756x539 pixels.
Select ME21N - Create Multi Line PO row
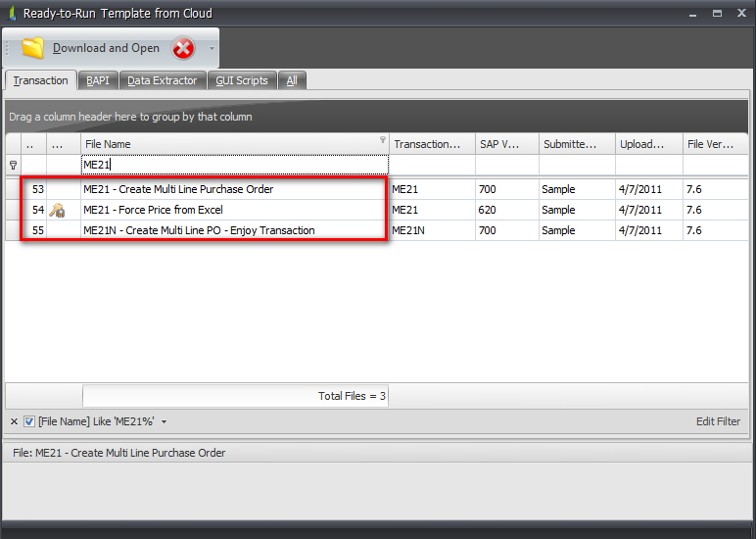coord(199,230)
